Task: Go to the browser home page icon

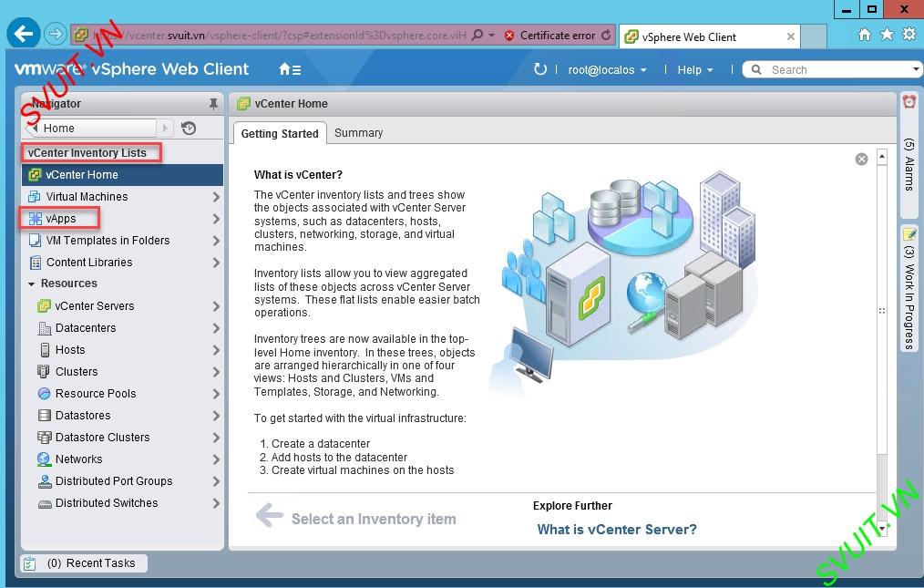Action: [x=865, y=35]
